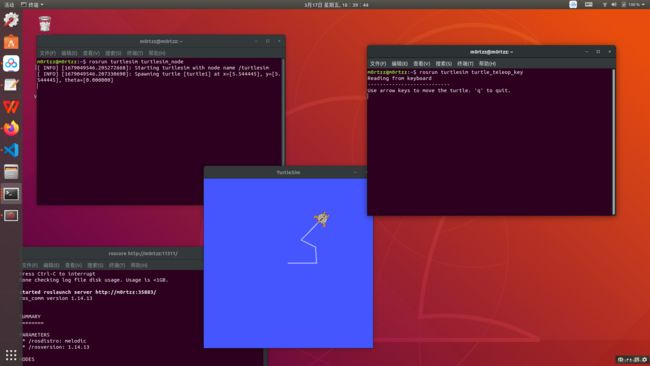Image resolution: width=650 pixels, height=366 pixels.
Task: Click the teleop_key terminal scrollbar
Action: 614,141
